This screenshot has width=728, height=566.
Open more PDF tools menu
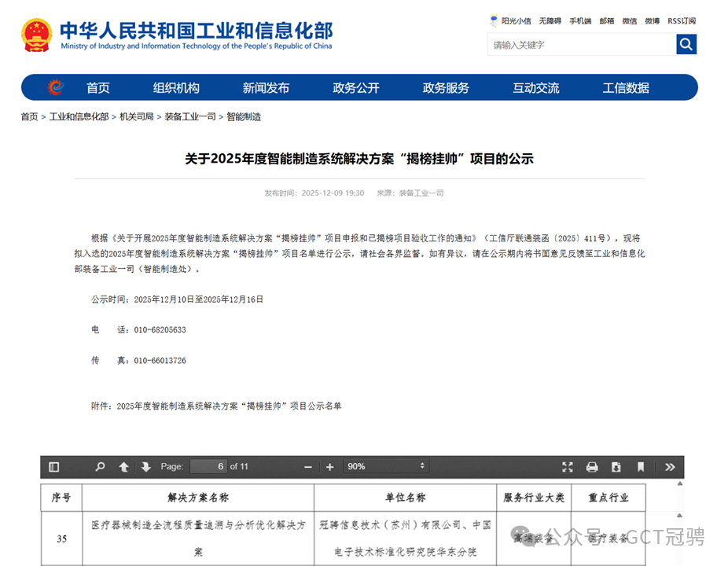pos(670,467)
